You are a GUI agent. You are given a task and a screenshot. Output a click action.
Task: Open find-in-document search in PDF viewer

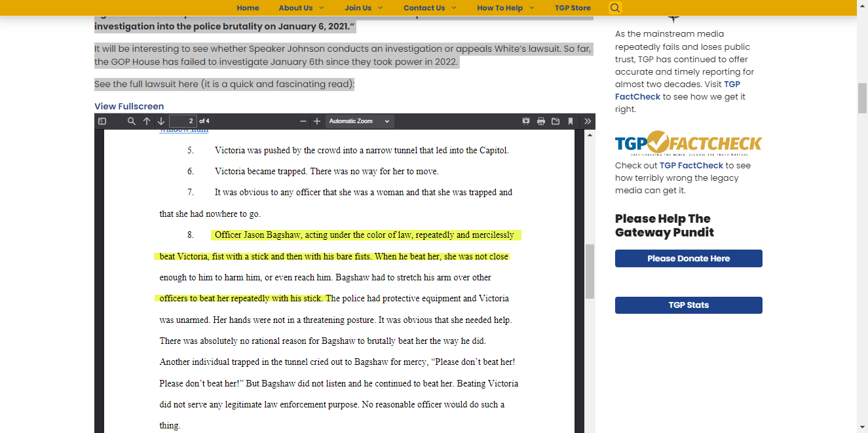click(132, 121)
